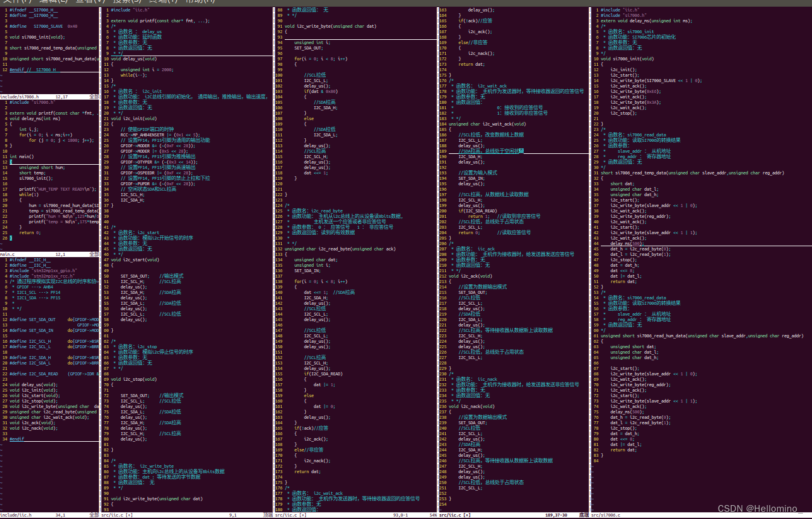This screenshot has height=519, width=812.
Task: Click 'void i2c_stop(void)' definition
Action: (134, 379)
